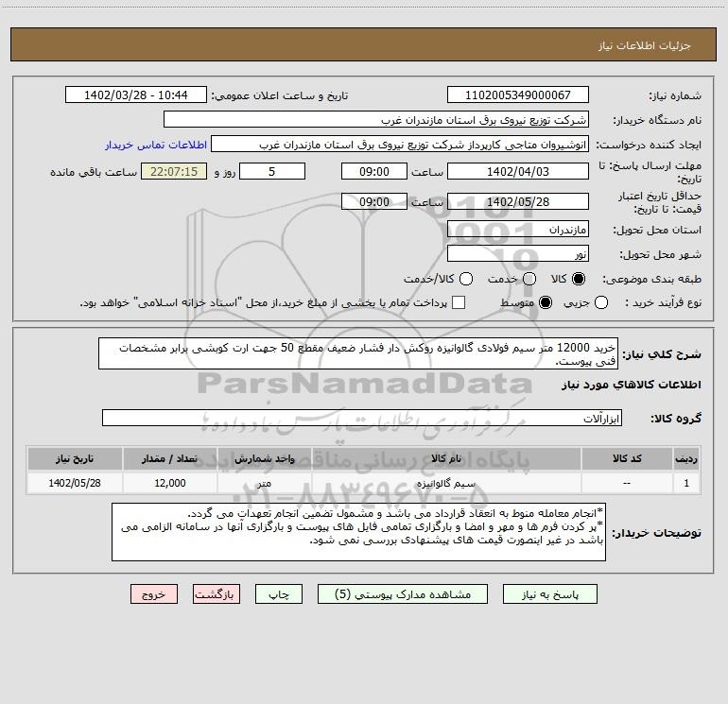This screenshot has height=704, width=728.
Task: Click the خروج exit button
Action: (x=154, y=594)
